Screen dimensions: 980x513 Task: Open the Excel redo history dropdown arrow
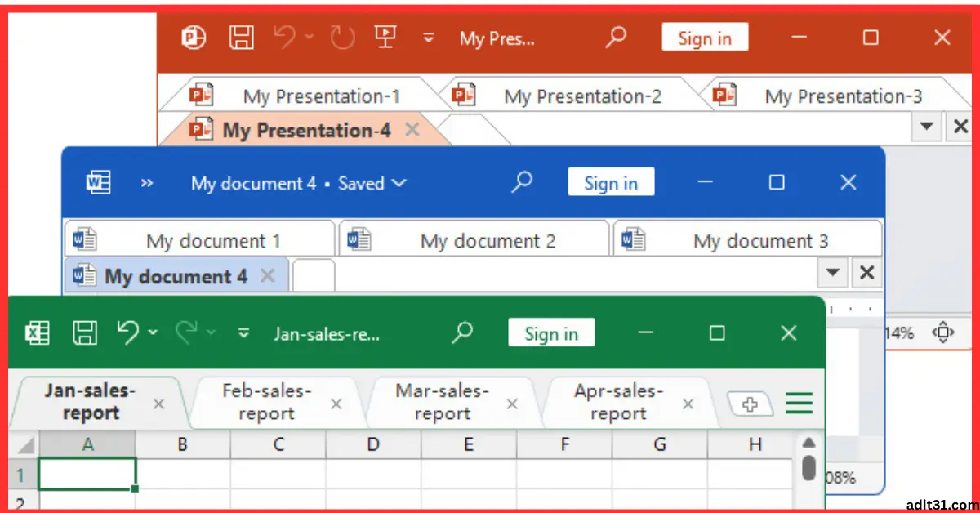[211, 332]
